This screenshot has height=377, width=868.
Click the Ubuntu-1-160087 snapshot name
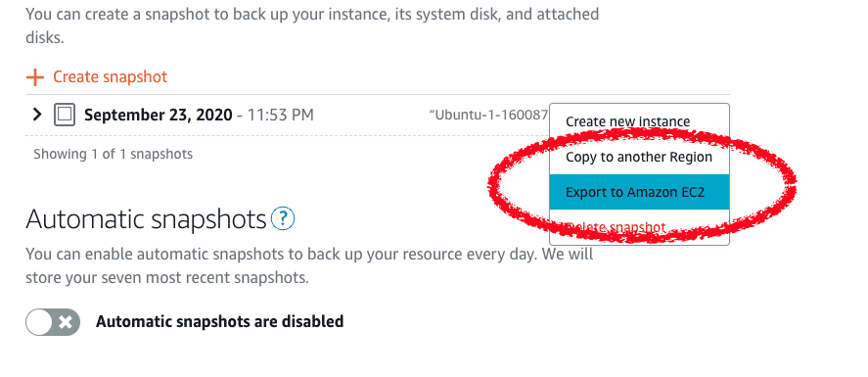pyautogui.click(x=488, y=115)
